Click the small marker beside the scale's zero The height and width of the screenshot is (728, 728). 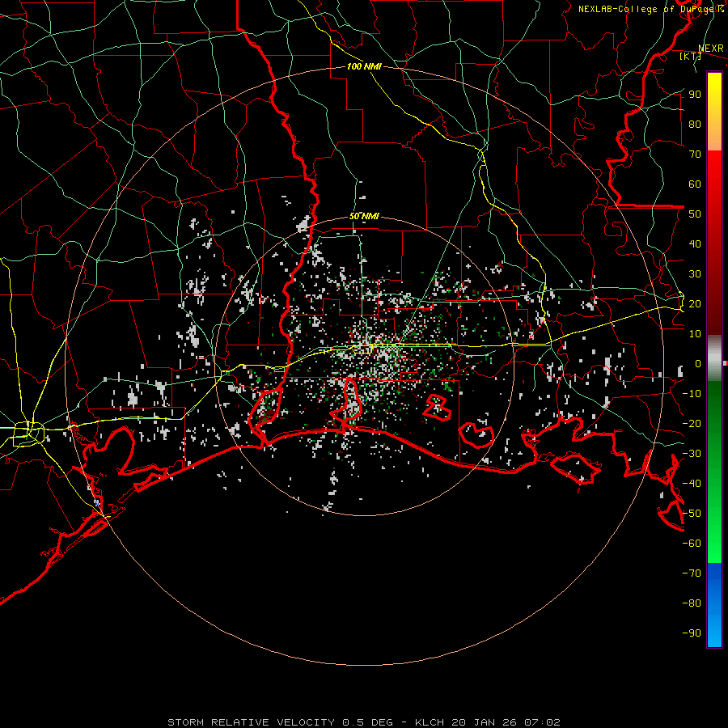click(726, 363)
